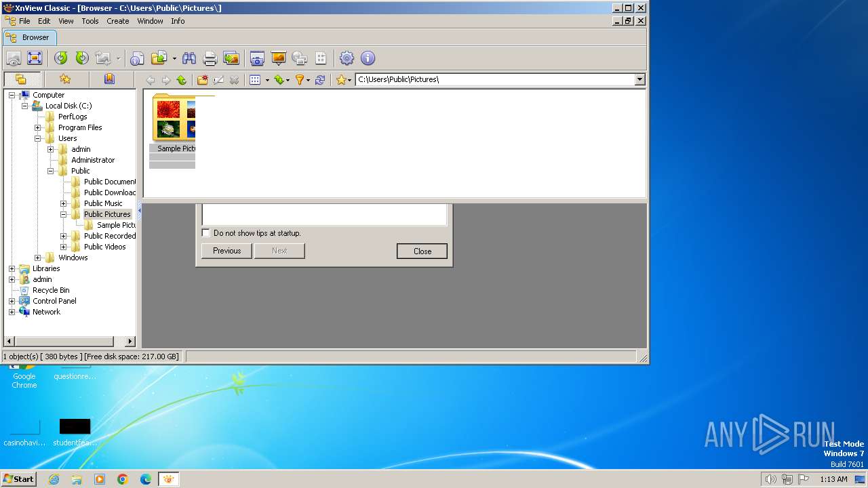Expand the Program Files folder
The image size is (868, 488).
pyautogui.click(x=38, y=127)
